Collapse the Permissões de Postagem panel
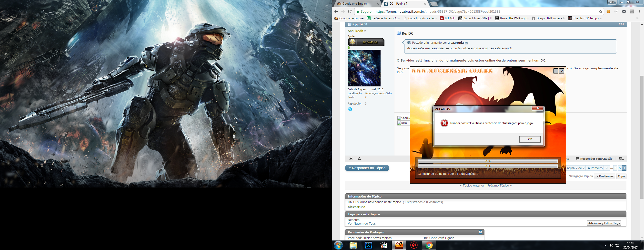Image resolution: width=644 pixels, height=250 pixels. (x=480, y=232)
